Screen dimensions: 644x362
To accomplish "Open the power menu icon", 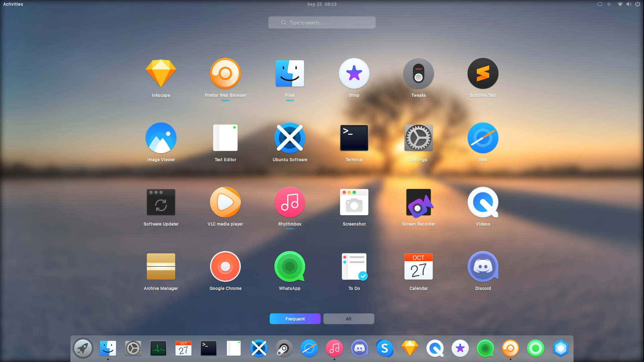I will (x=638, y=4).
